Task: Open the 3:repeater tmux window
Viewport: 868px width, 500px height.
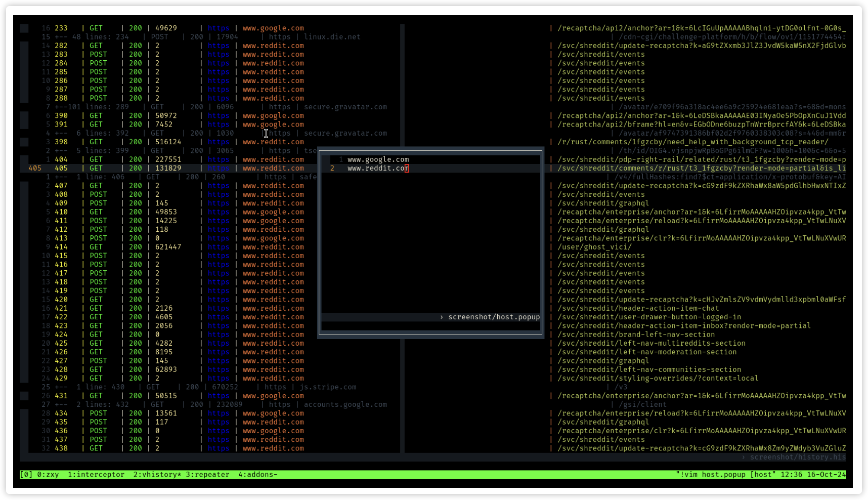Action: click(207, 475)
